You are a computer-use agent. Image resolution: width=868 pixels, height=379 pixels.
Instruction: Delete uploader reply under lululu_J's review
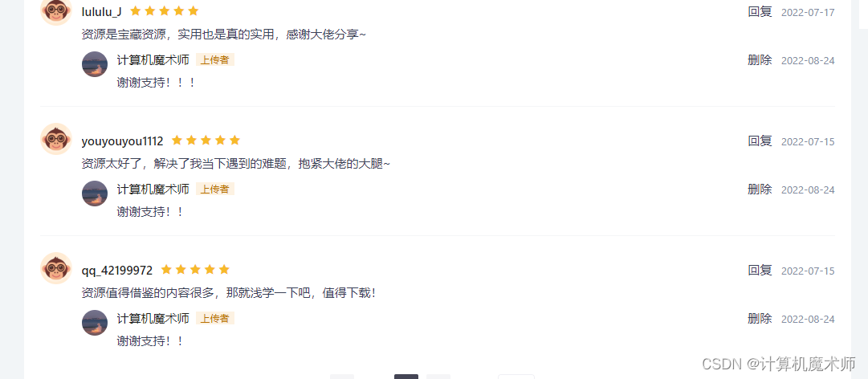pyautogui.click(x=760, y=60)
